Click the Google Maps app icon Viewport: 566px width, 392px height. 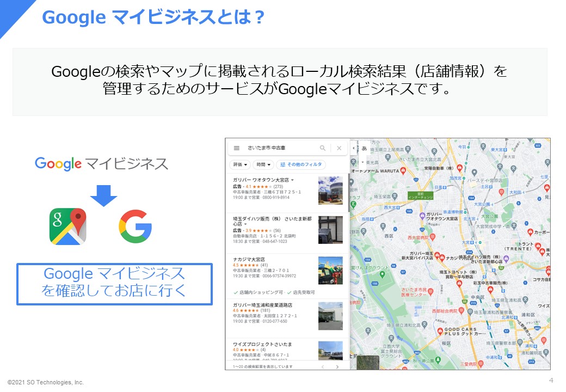[x=68, y=226]
